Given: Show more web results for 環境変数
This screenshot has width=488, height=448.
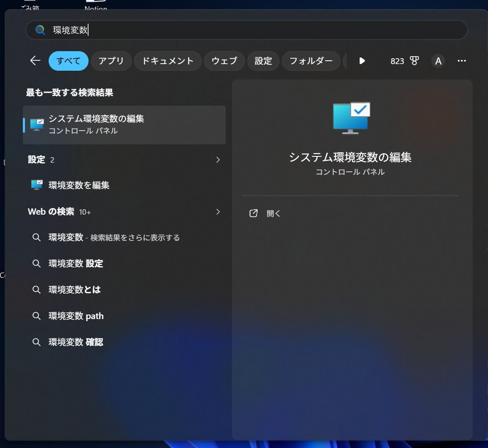Looking at the screenshot, I should (x=124, y=238).
